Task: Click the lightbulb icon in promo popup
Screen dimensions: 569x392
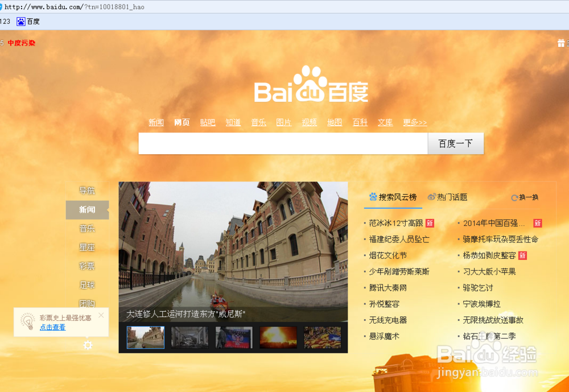Action: pos(27,321)
